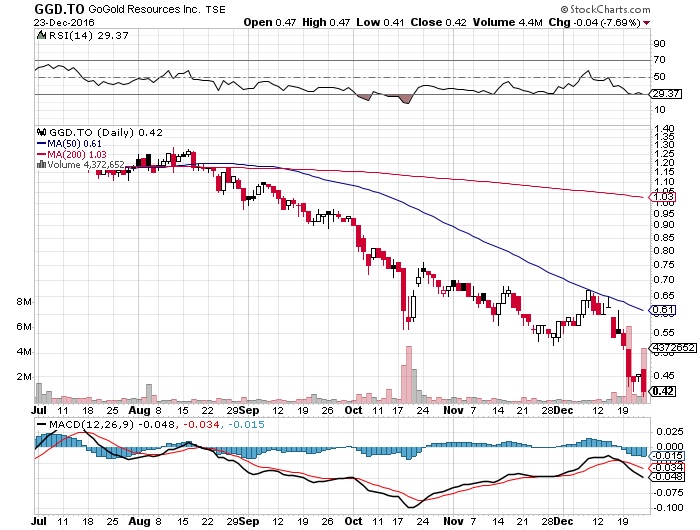Click Dec on the axis below the MACD panel
700x530 pixels.
click(563, 521)
